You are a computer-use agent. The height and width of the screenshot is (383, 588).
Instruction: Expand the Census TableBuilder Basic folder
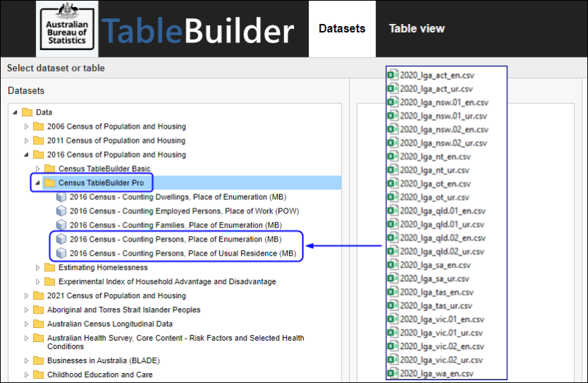pyautogui.click(x=37, y=169)
